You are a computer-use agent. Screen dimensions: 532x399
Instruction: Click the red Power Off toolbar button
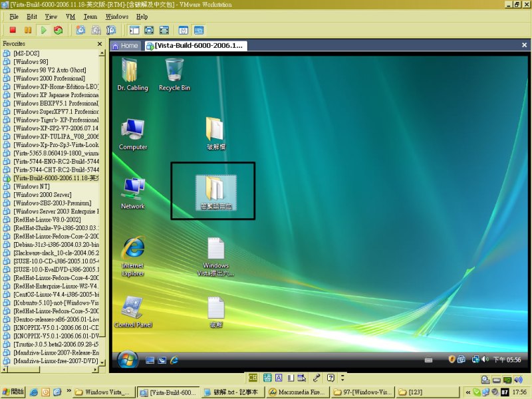pyautogui.click(x=13, y=30)
